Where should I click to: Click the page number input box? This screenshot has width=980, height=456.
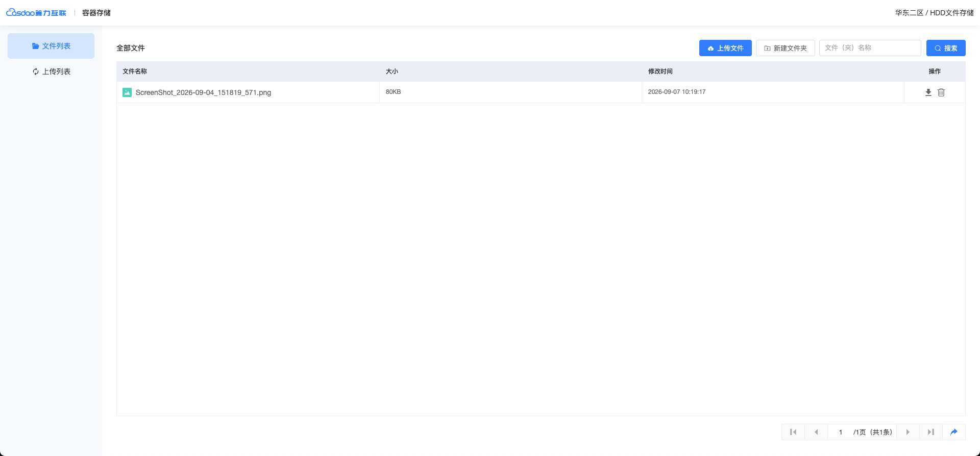pyautogui.click(x=840, y=432)
